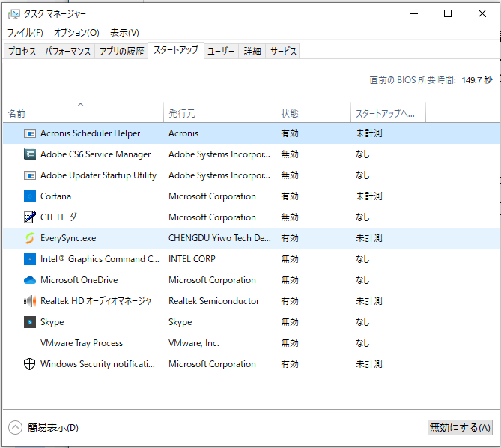This screenshot has width=501, height=448.
Task: Switch to the パフォーマンス tab
Action: point(67,52)
